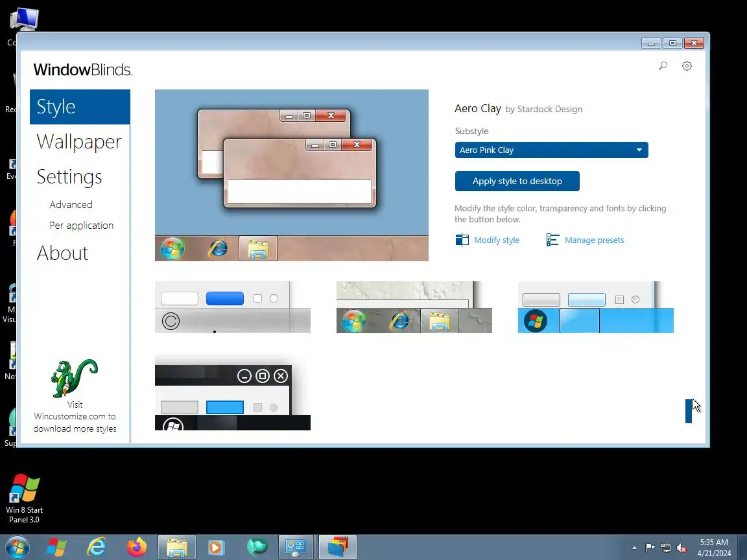
Task: Maximize the WindowBlinds window
Action: pos(672,43)
